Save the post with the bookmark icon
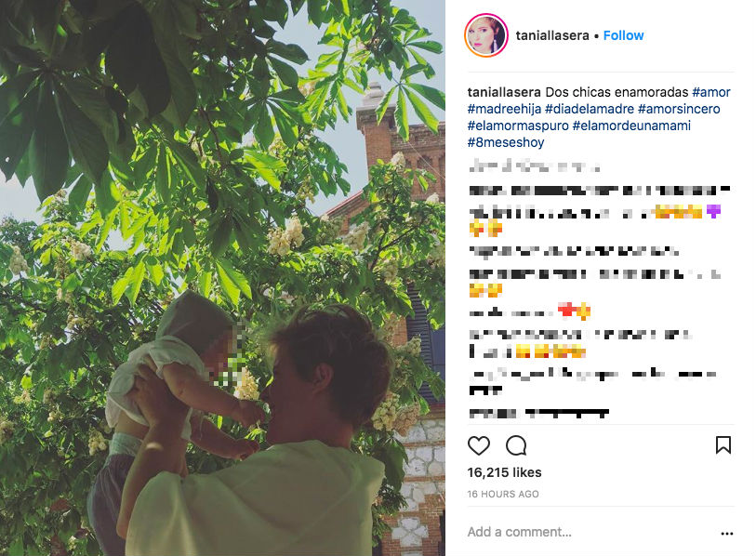The image size is (756, 556). (723, 445)
